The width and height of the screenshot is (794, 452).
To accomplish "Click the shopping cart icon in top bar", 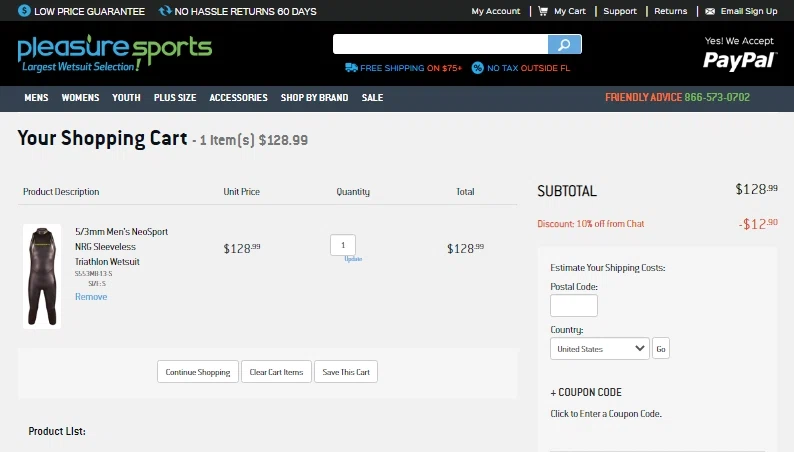I will (x=543, y=11).
